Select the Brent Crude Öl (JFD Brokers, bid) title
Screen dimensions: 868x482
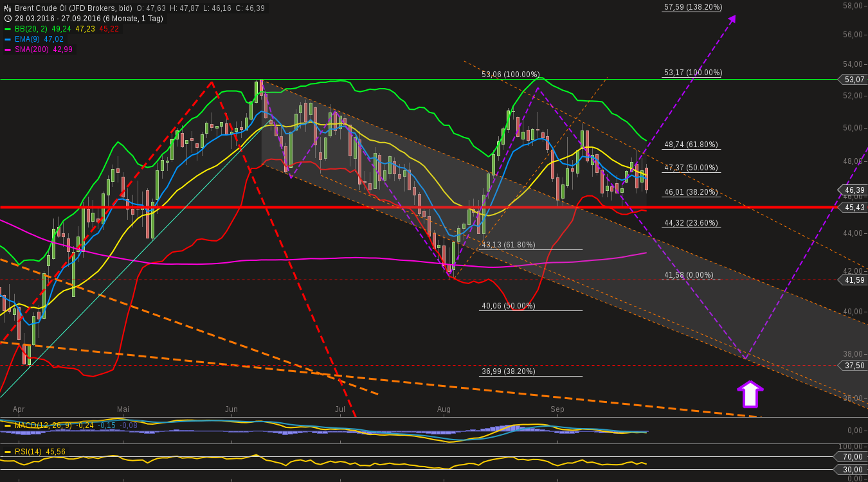click(x=73, y=8)
